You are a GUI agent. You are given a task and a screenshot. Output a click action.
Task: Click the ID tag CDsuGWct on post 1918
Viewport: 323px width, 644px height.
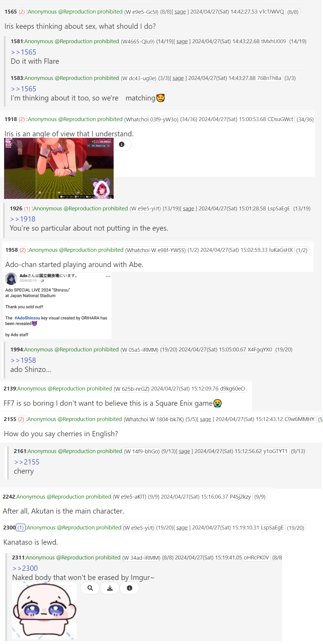pos(280,119)
